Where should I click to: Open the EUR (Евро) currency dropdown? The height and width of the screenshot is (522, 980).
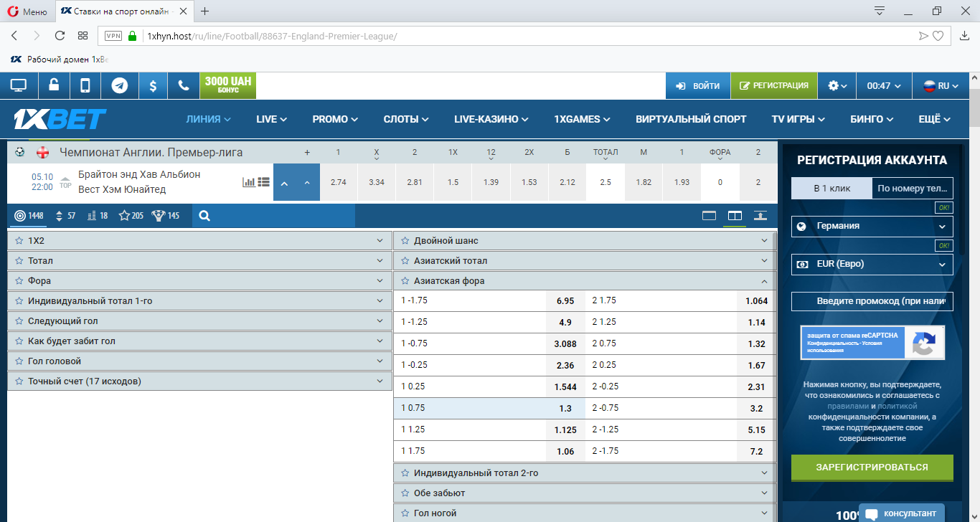point(872,264)
